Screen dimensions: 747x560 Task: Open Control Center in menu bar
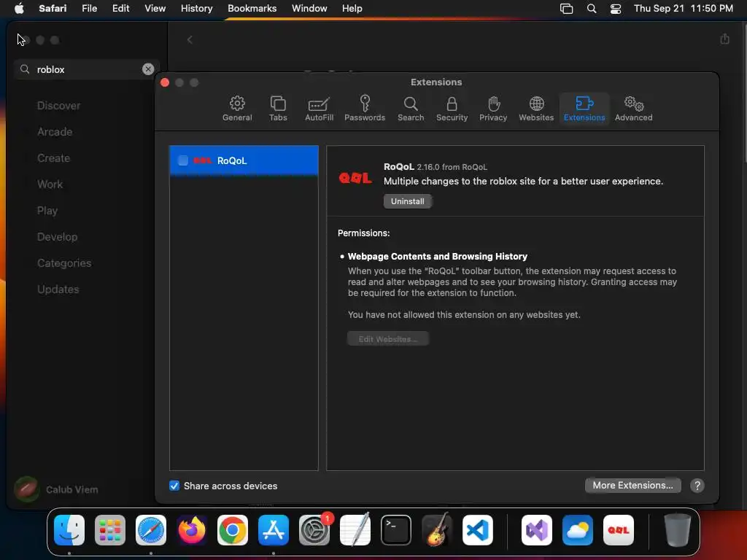(616, 9)
